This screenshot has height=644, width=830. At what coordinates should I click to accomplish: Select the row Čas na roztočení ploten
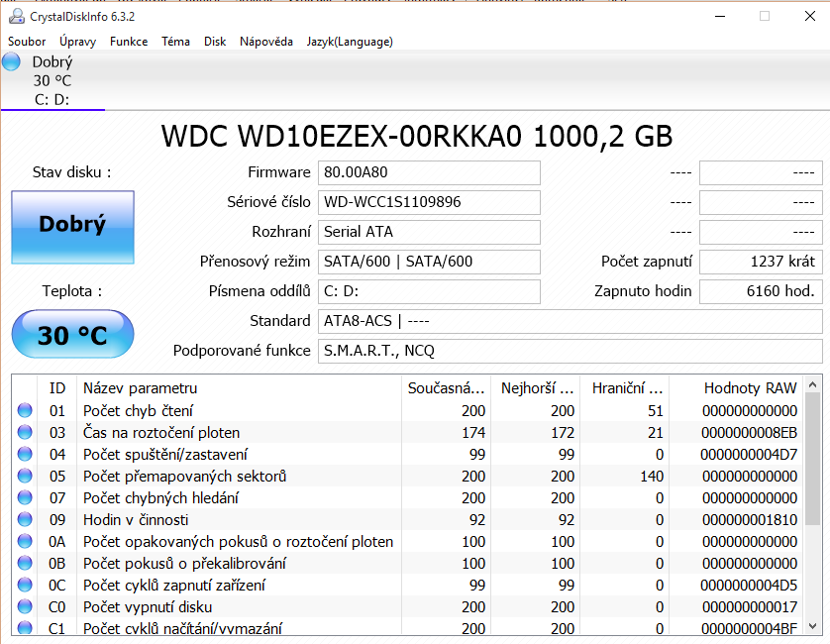407,432
